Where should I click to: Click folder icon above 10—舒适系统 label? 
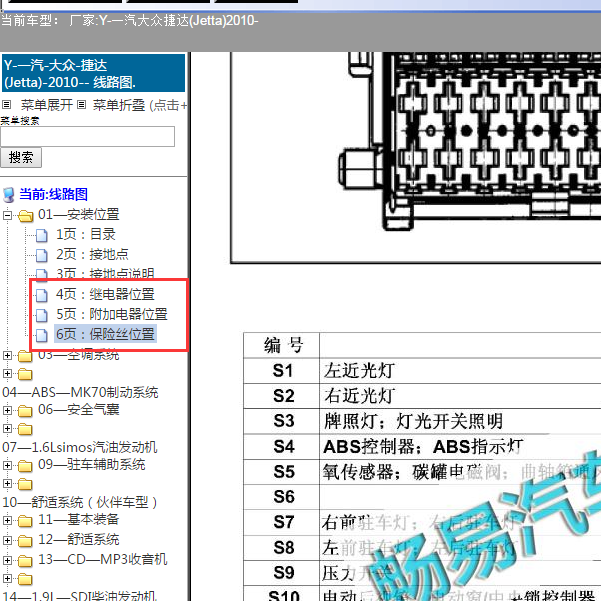click(x=25, y=484)
